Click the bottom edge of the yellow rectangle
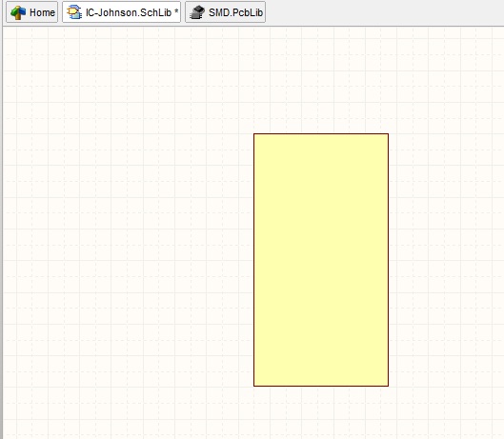 click(x=321, y=386)
